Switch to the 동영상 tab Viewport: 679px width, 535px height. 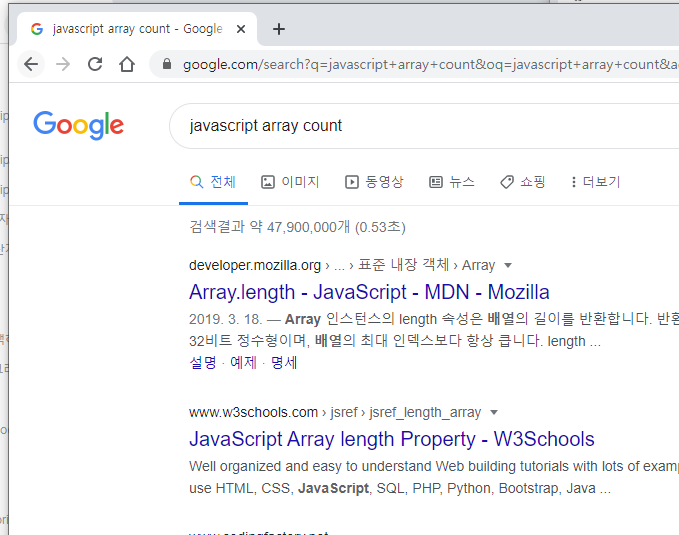374,182
